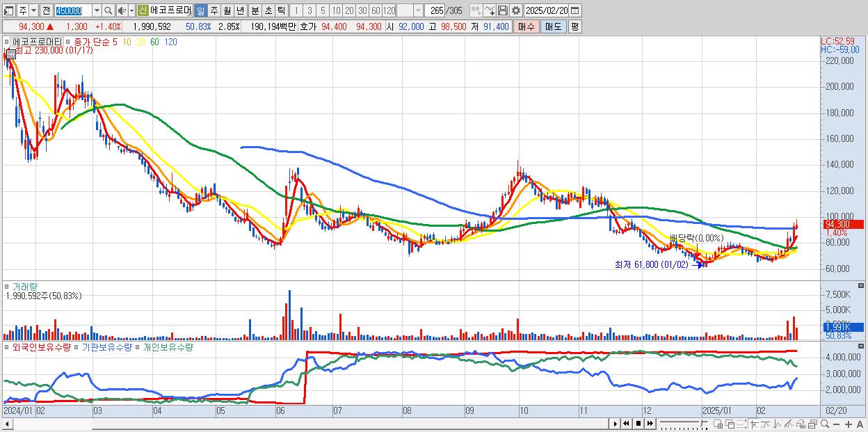Choose the 20 interval button

[349, 10]
